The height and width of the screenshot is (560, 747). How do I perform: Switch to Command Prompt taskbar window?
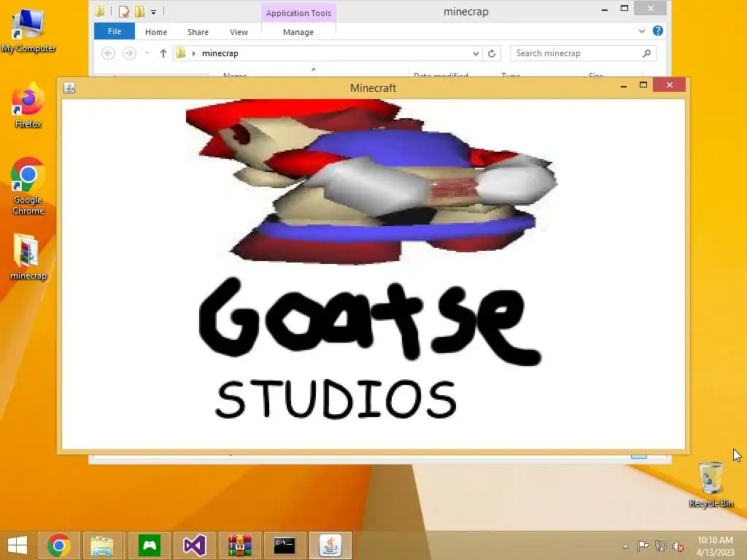point(285,545)
